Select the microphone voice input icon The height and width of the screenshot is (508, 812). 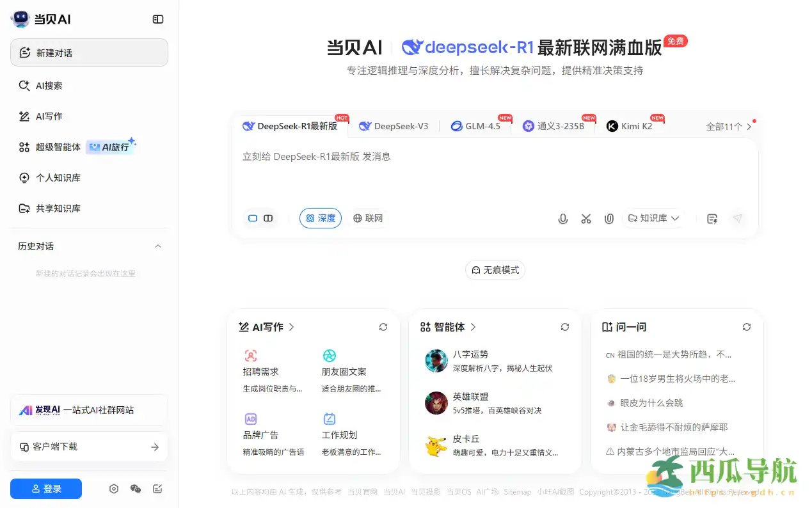(x=563, y=218)
